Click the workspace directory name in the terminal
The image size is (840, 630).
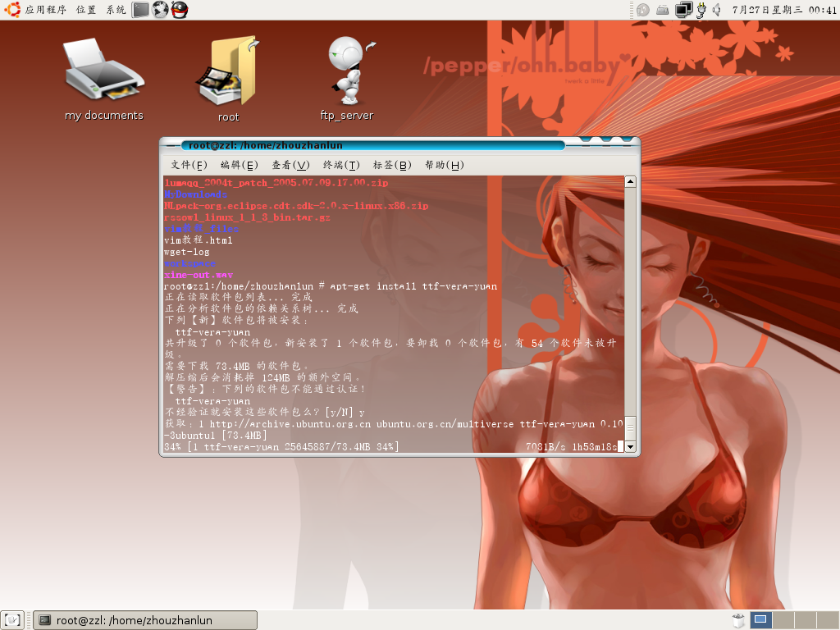pyautogui.click(x=189, y=263)
